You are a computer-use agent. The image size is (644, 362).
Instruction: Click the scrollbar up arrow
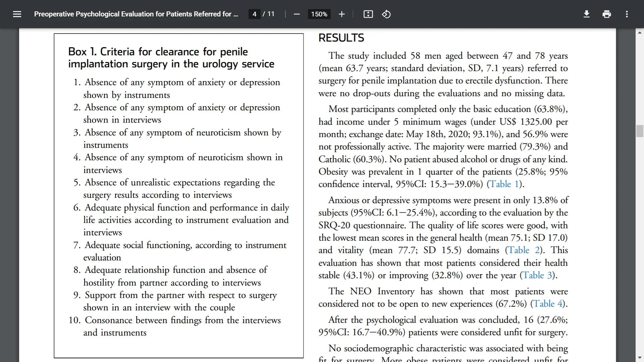[640, 33]
